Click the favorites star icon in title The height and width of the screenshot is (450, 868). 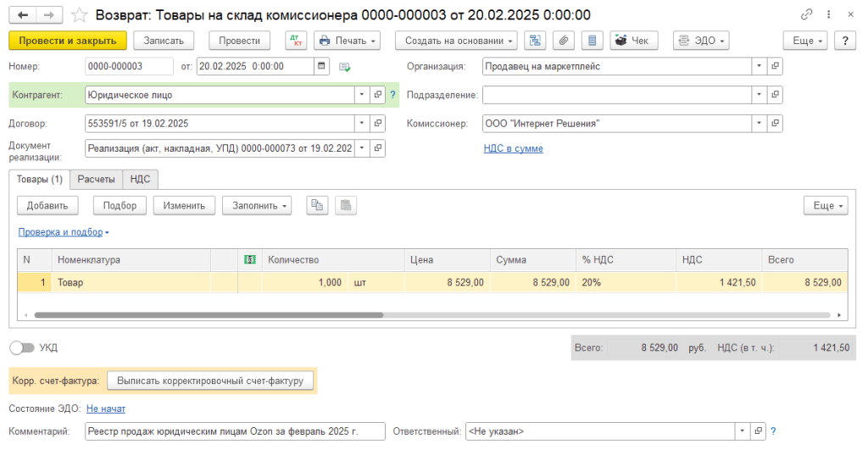click(79, 15)
